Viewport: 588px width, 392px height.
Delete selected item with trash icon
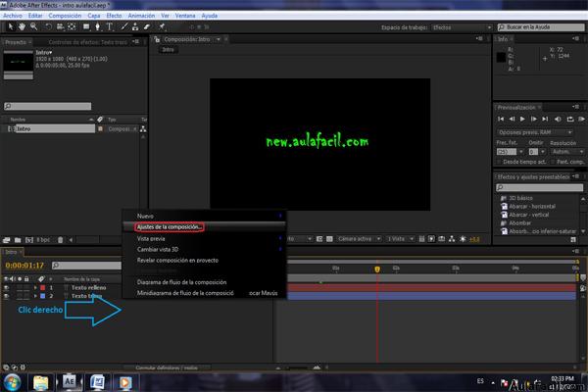click(60, 240)
